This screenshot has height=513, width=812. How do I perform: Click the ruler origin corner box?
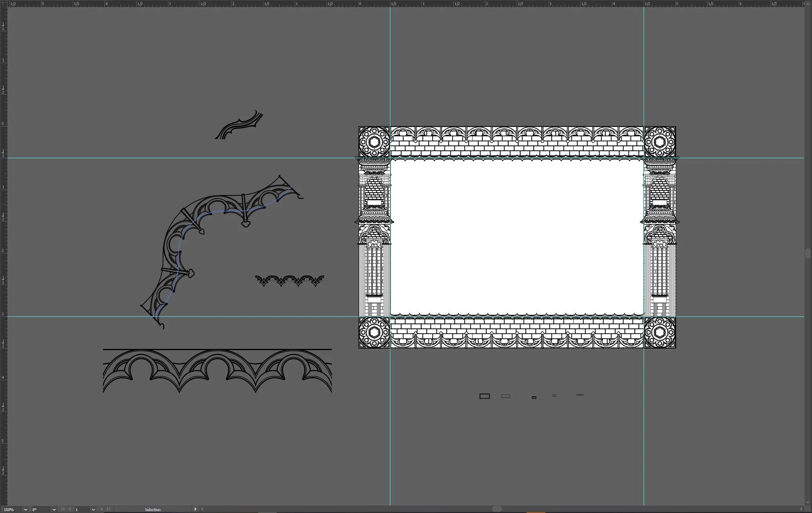pyautogui.click(x=4, y=4)
